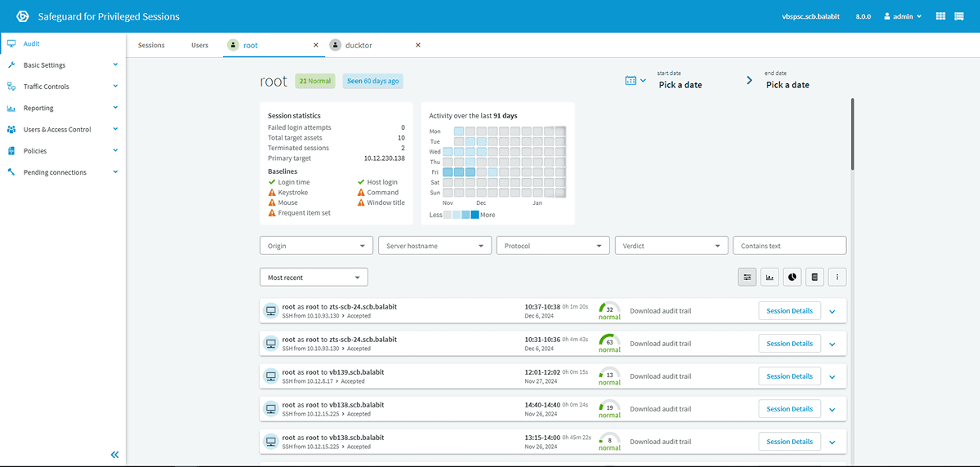Expand the 10:37-10:38 session row chevron
The image size is (980, 467).
[832, 311]
